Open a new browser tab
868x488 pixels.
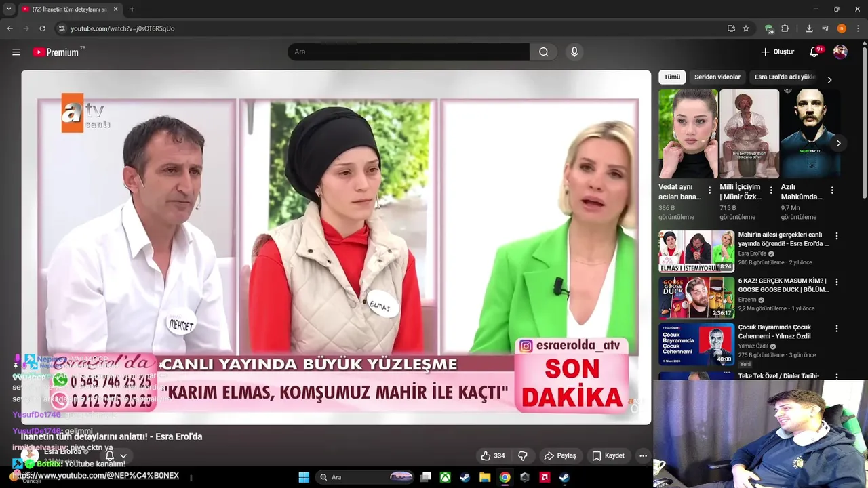coord(132,9)
